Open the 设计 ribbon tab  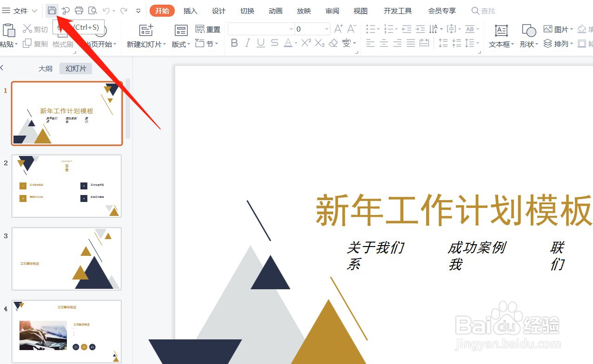(219, 11)
